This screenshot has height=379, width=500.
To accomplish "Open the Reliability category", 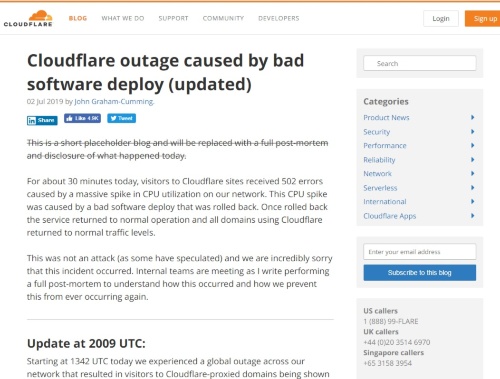I will (379, 160).
